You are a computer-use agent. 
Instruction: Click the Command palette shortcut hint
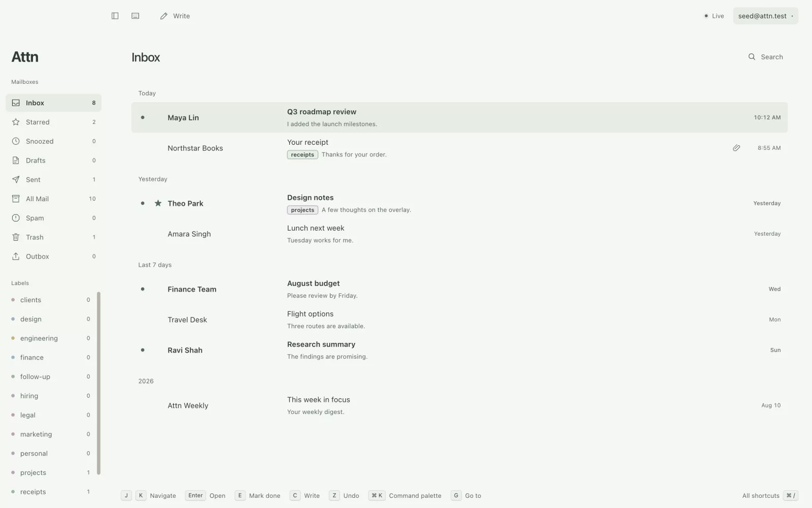click(405, 496)
